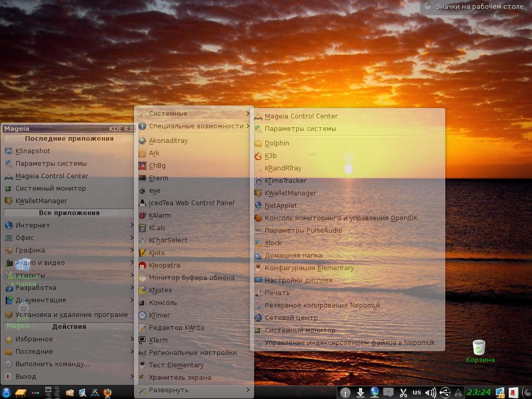
Task: Open Консоль мониторинга и управления OpenJDK
Action: tap(348, 218)
